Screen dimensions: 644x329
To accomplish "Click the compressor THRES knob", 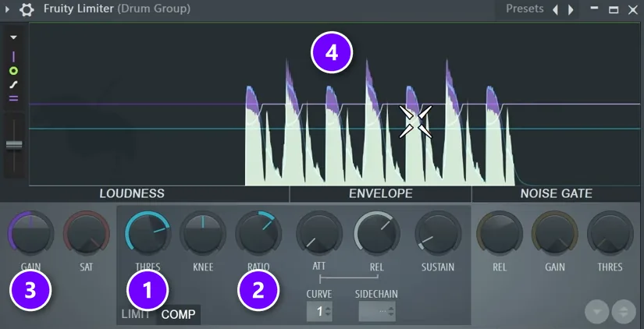I will coord(148,233).
